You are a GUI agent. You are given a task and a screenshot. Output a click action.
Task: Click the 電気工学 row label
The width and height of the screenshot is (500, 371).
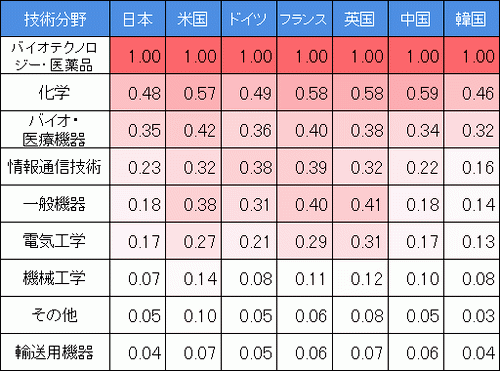click(55, 241)
